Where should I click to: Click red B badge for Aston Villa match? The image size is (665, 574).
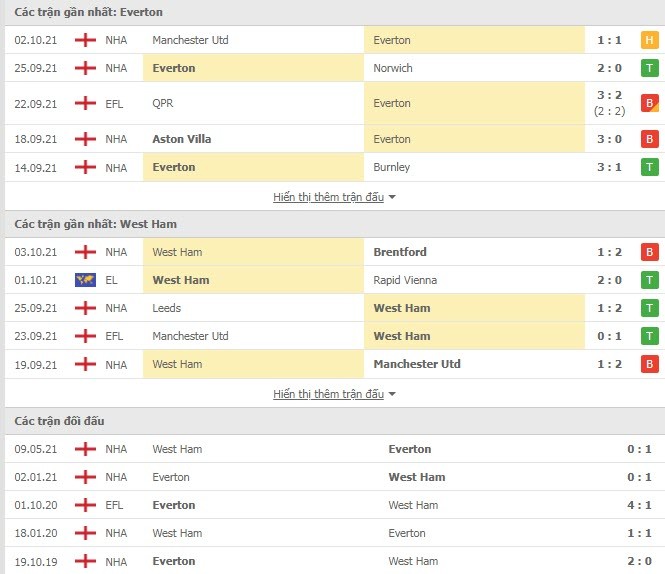click(x=649, y=139)
